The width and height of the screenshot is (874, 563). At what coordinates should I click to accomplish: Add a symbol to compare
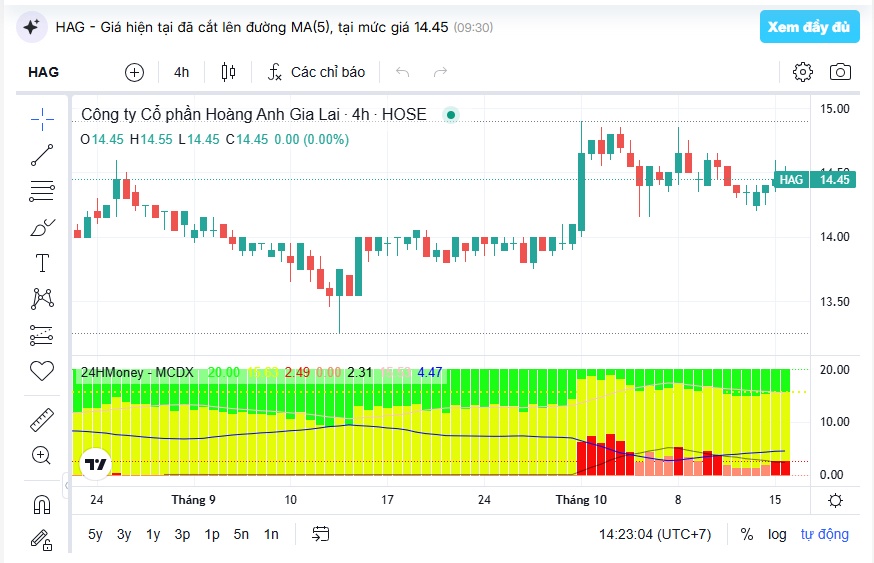pyautogui.click(x=134, y=72)
